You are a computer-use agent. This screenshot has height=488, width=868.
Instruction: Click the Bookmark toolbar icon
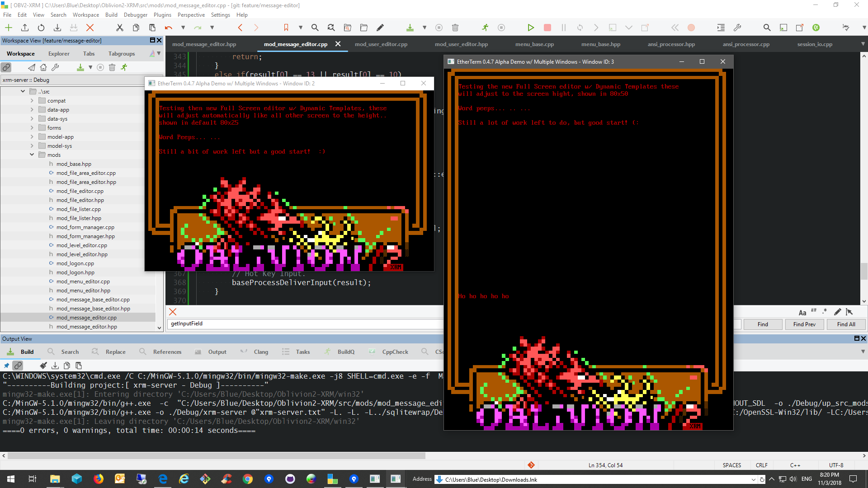[286, 28]
